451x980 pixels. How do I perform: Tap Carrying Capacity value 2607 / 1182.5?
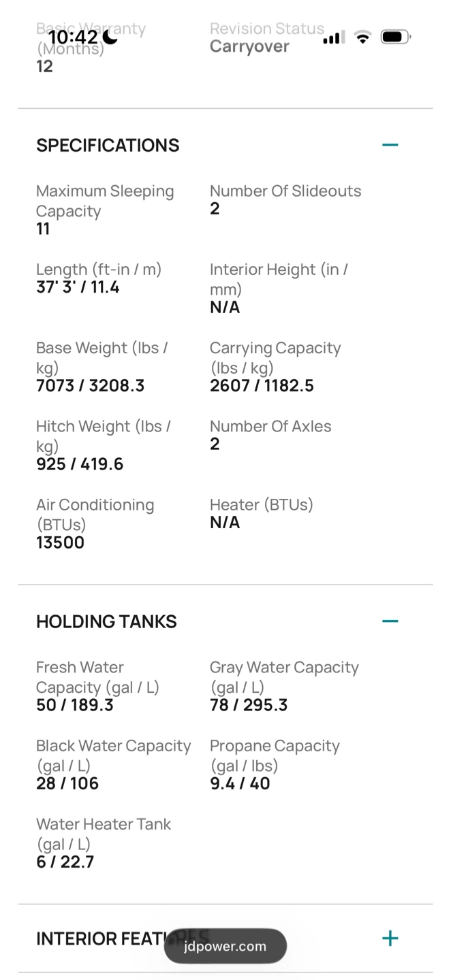pyautogui.click(x=262, y=386)
